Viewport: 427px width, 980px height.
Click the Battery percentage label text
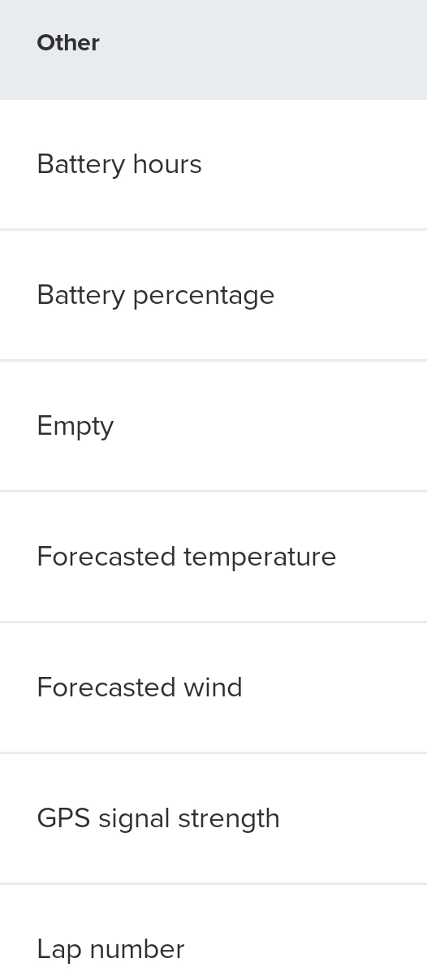coord(156,296)
